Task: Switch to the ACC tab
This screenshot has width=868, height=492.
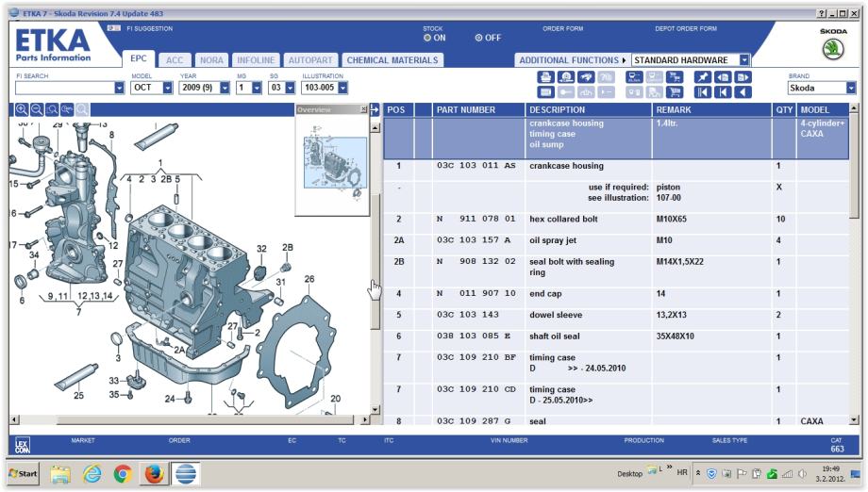Action: [x=175, y=60]
